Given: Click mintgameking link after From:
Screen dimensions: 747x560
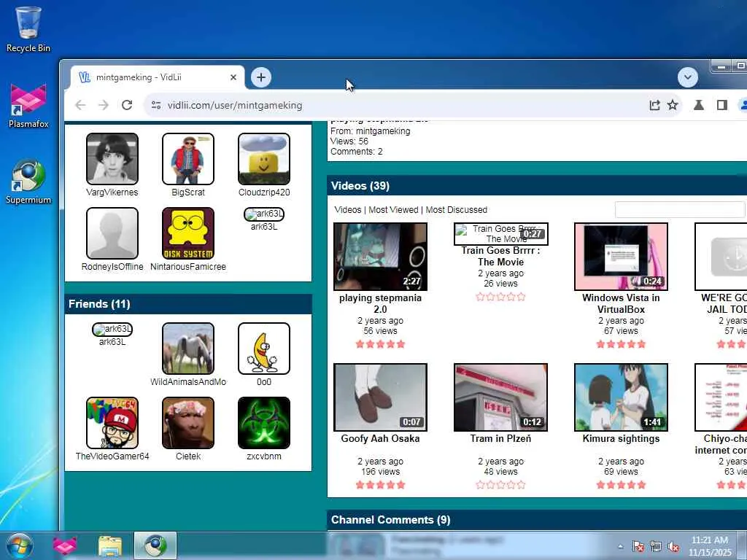Looking at the screenshot, I should point(382,131).
